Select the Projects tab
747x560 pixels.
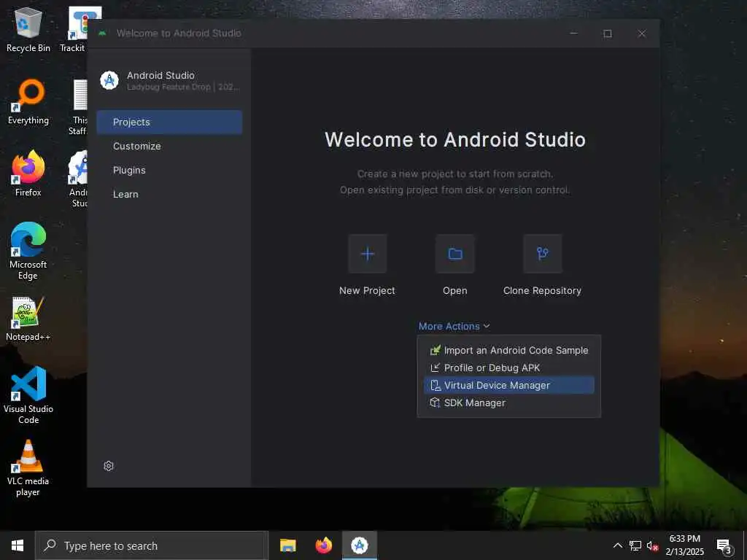169,122
